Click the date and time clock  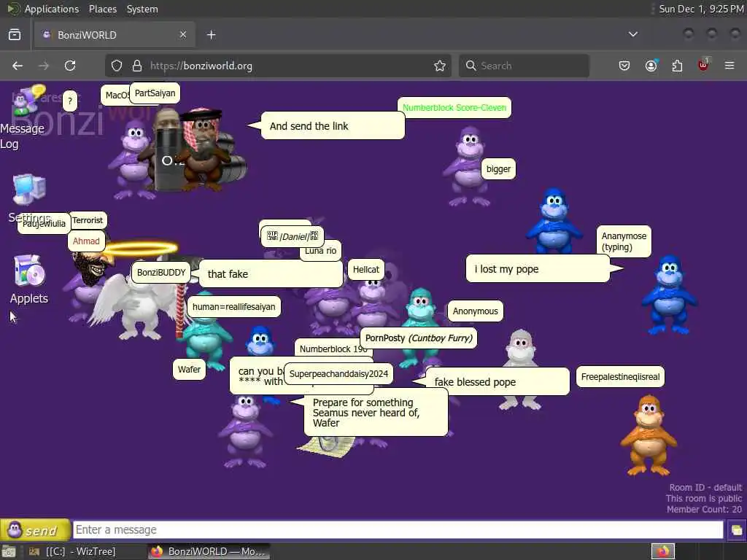pyautogui.click(x=701, y=9)
